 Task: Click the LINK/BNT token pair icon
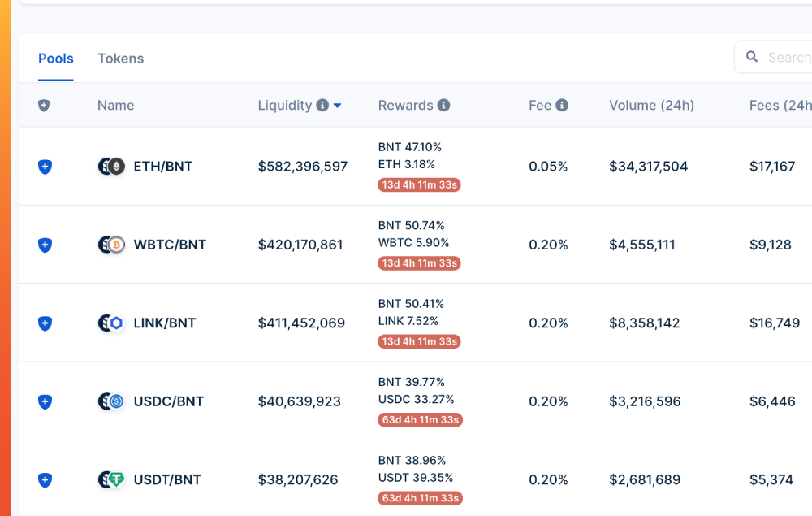coord(111,323)
